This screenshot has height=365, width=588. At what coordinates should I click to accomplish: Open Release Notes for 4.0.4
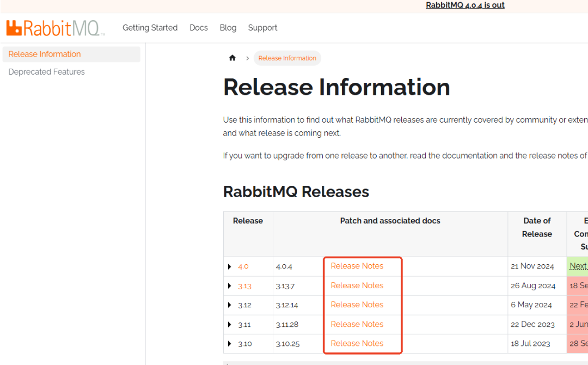tap(357, 266)
